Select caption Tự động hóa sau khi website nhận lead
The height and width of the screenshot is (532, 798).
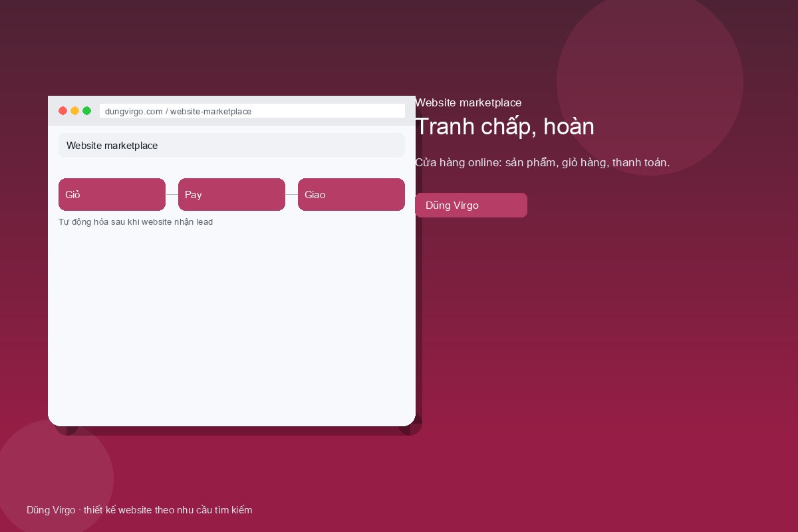136,222
